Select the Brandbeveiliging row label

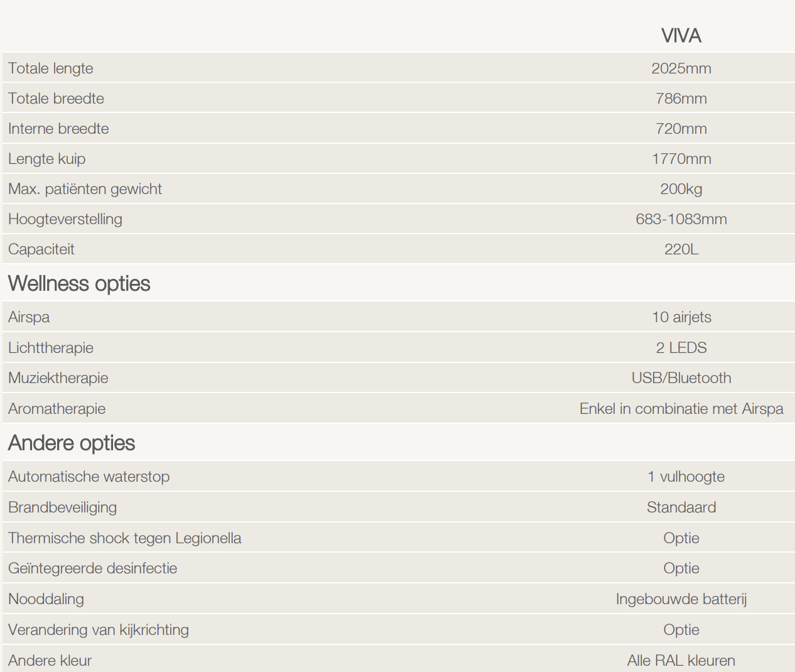click(62, 507)
